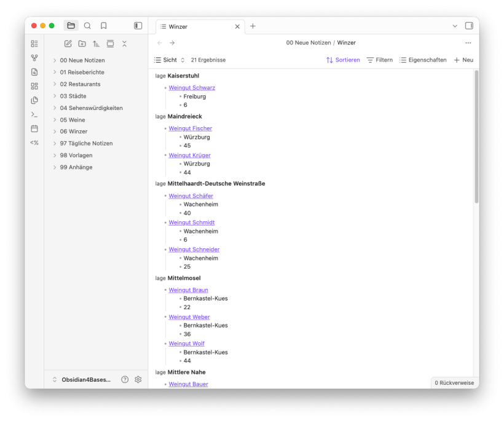Create a new note with the pencil icon

[x=68, y=44]
